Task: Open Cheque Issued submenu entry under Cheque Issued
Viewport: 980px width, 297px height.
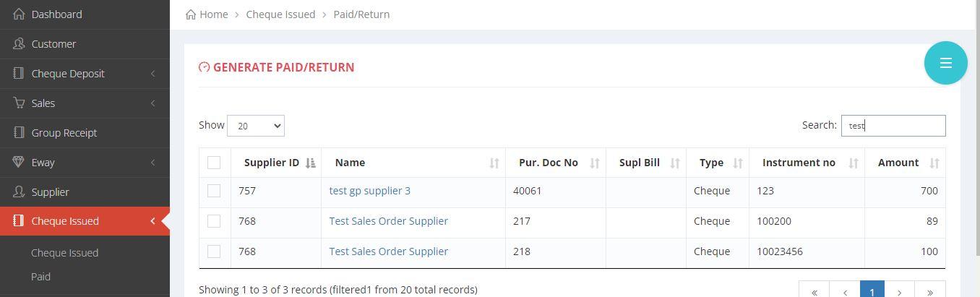Action: point(65,253)
